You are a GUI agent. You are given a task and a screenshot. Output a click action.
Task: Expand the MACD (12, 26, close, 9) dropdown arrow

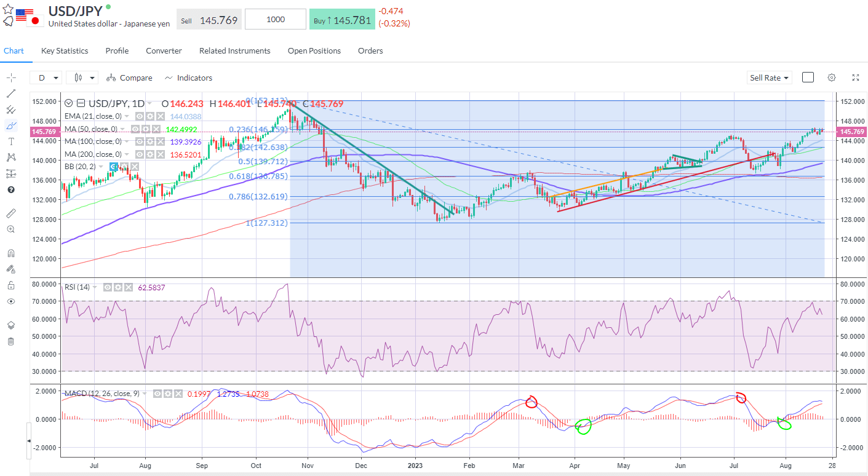(x=144, y=394)
